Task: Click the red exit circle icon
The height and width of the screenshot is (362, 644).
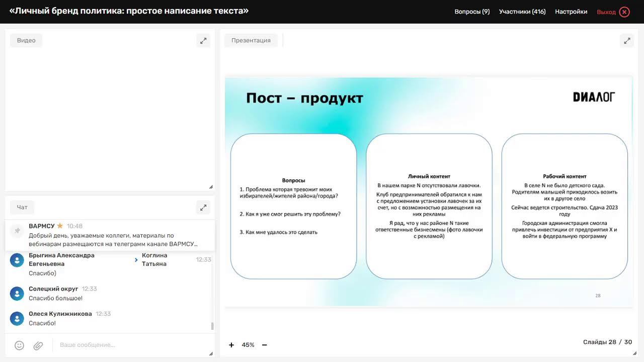Action: (624, 12)
